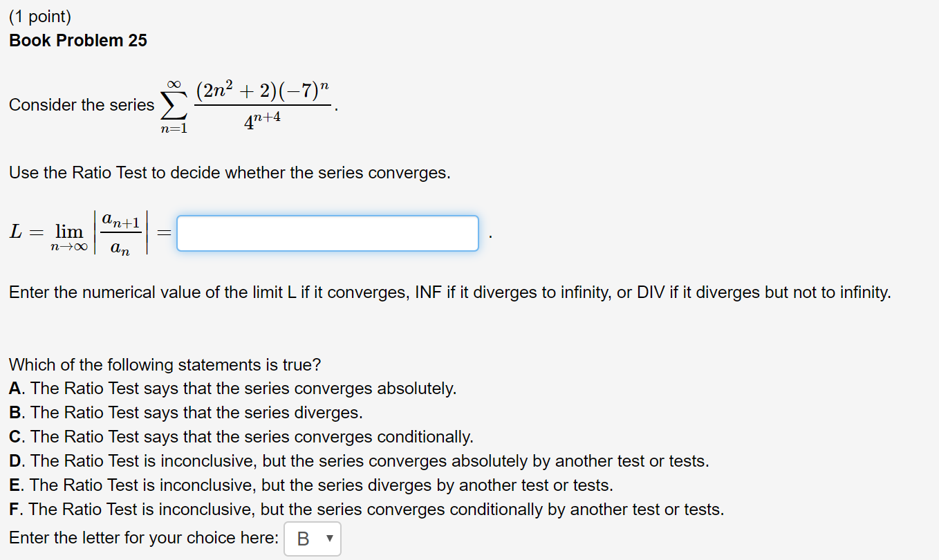
Task: Click the (1 point) label
Action: point(39,15)
